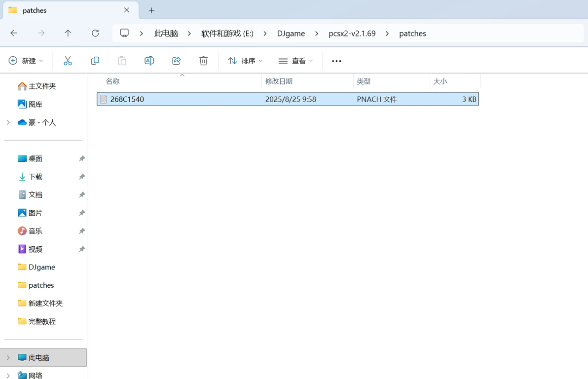Open the 查看 view dropdown
Screen dimensions: 588x379
click(295, 61)
